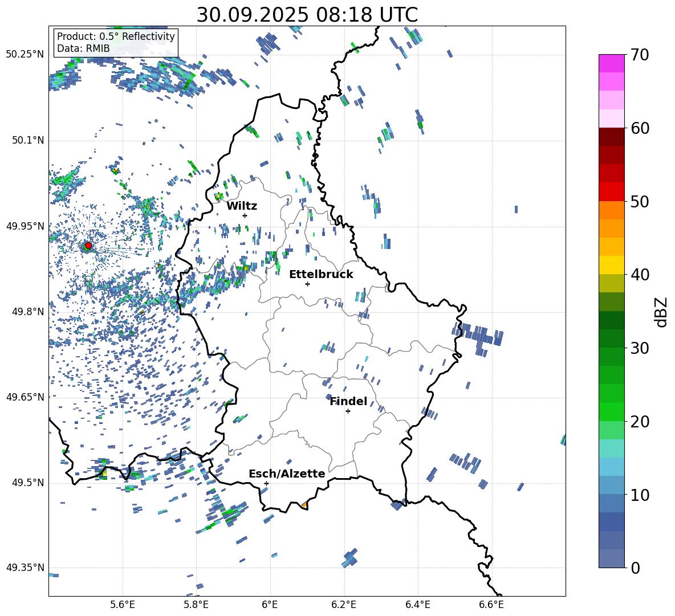The height and width of the screenshot is (616, 675).
Task: Click the dBZ colorbar axis label
Action: point(661,312)
